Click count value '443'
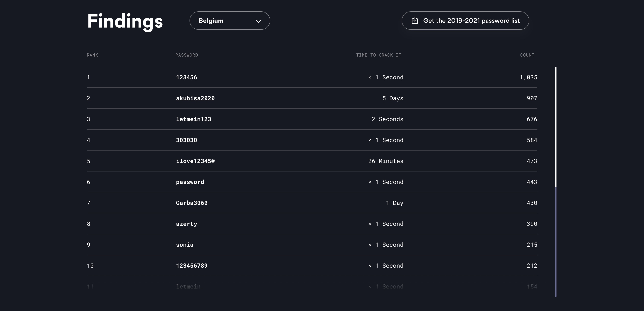 pos(532,182)
